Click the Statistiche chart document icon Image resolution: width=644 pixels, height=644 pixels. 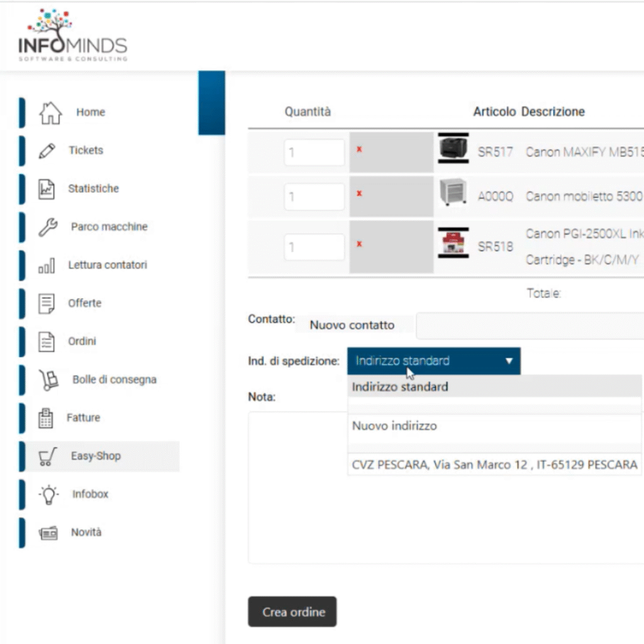tap(47, 189)
